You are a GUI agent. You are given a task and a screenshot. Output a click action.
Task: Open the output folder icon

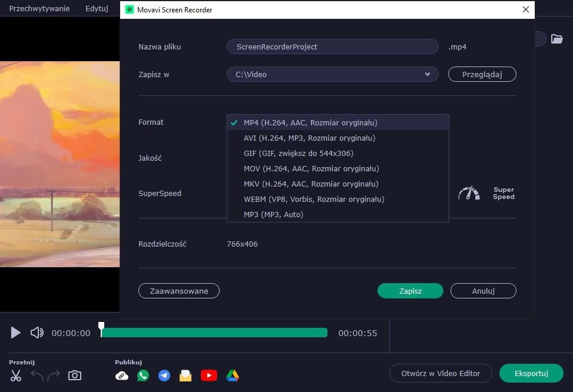(x=557, y=39)
